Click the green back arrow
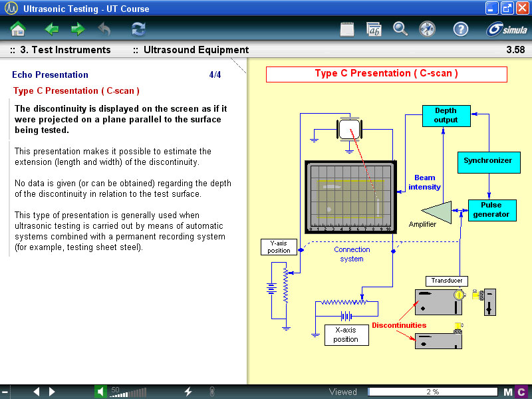This screenshot has height=399, width=532. pos(52,29)
